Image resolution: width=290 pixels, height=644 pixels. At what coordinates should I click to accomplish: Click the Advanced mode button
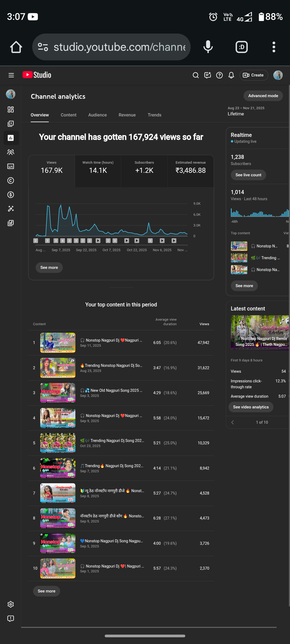coord(263,96)
